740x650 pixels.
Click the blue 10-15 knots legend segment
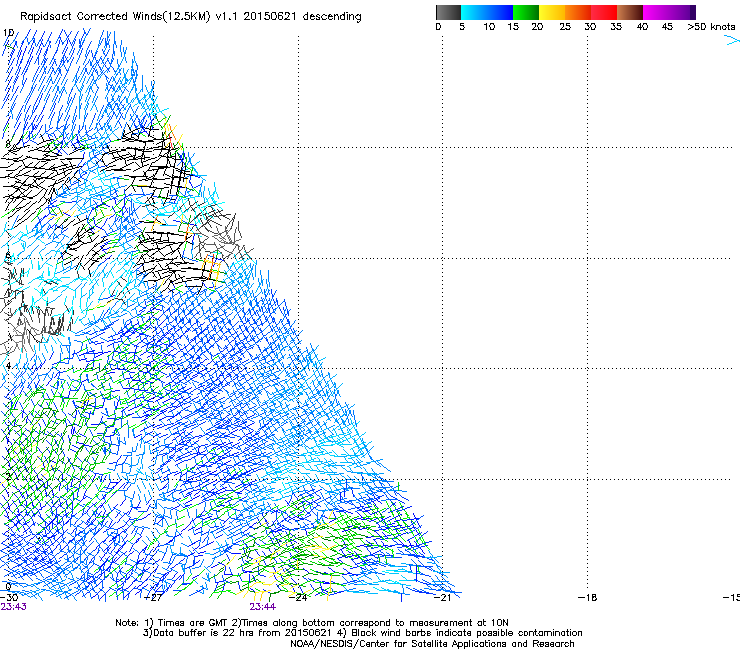click(500, 12)
